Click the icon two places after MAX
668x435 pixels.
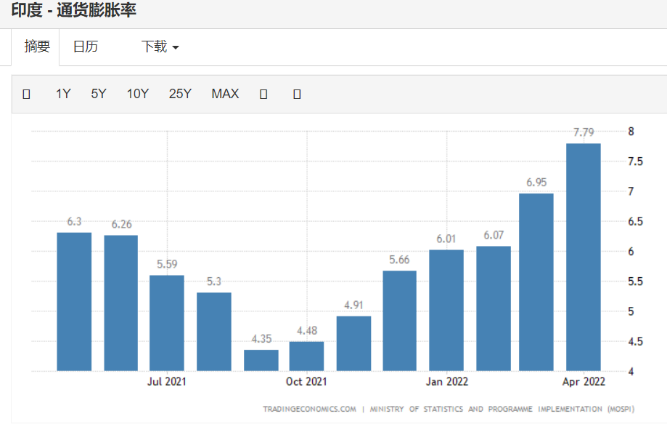297,94
